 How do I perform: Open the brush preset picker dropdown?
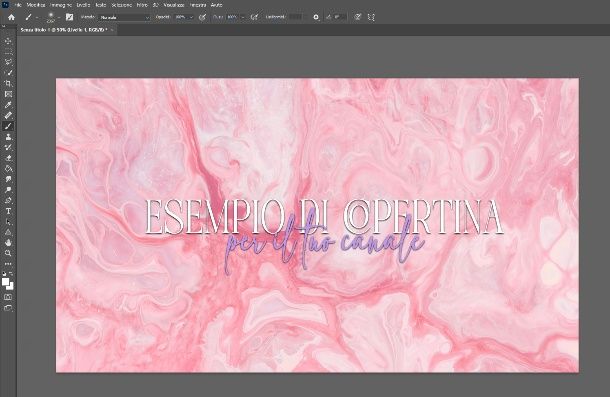(59, 18)
